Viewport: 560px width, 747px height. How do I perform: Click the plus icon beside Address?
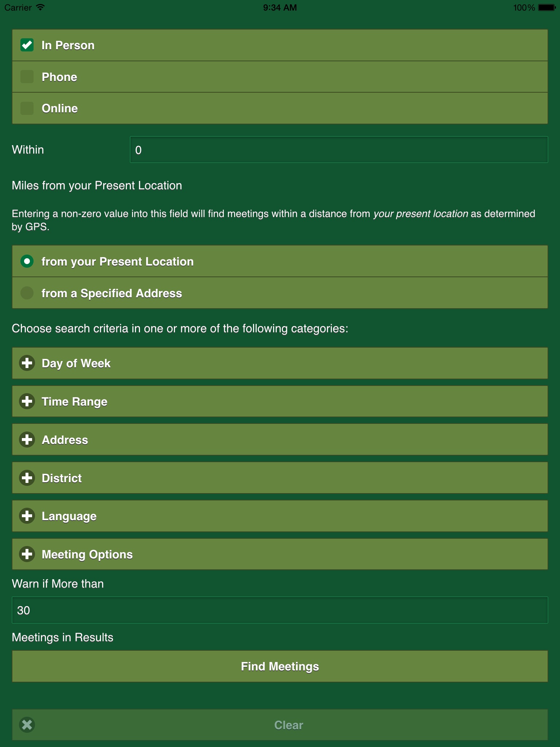(27, 440)
